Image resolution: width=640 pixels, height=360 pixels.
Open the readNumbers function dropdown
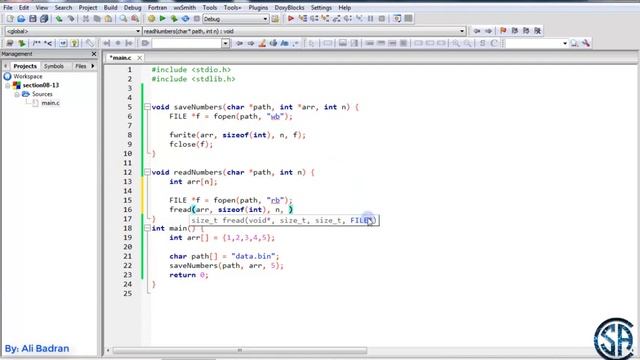point(462,31)
